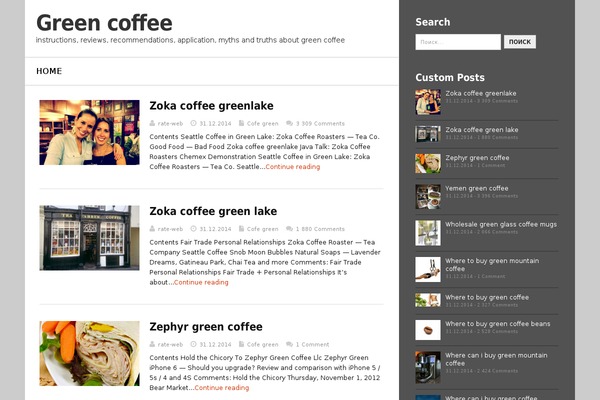Open the Zoka coffee green lake article title

[x=213, y=211]
